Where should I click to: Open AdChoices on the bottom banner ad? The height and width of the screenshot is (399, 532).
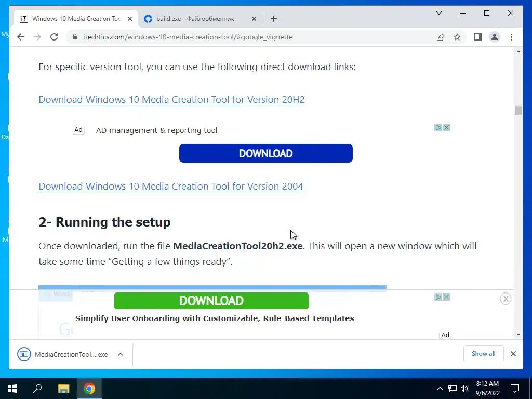coord(438,297)
